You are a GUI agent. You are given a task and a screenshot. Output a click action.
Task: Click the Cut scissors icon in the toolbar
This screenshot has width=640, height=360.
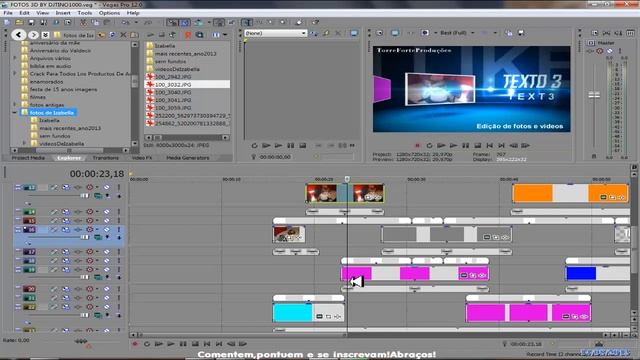(x=83, y=22)
